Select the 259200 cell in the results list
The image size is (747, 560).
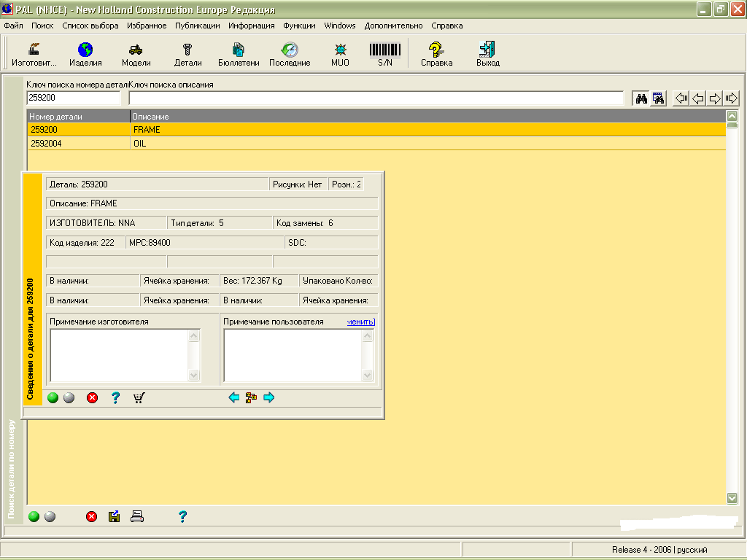[x=79, y=130]
